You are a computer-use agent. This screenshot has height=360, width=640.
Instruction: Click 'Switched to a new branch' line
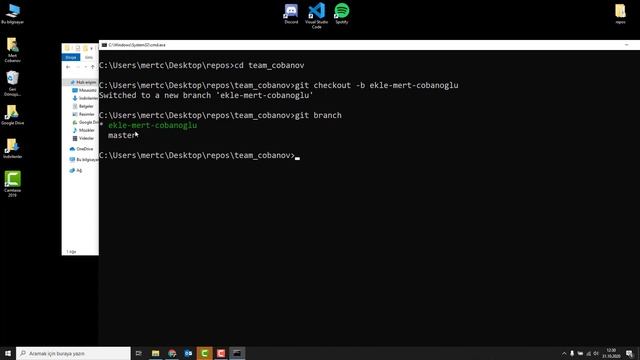point(206,95)
